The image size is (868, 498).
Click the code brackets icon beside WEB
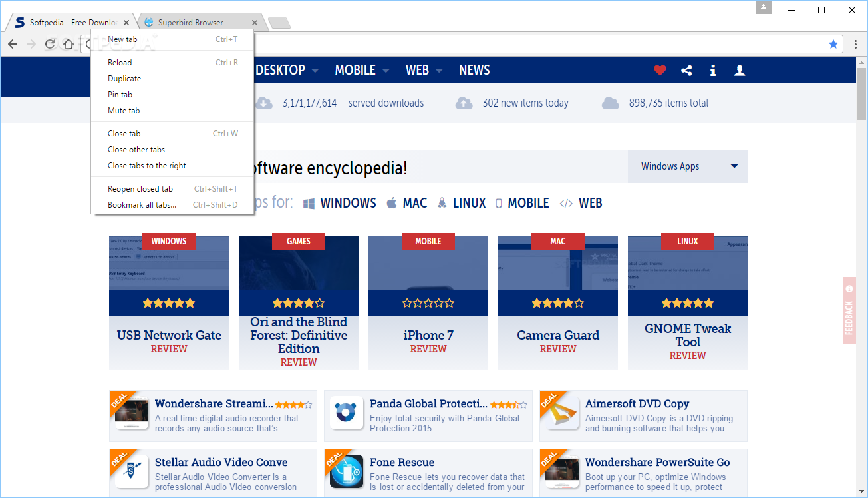pyautogui.click(x=566, y=203)
